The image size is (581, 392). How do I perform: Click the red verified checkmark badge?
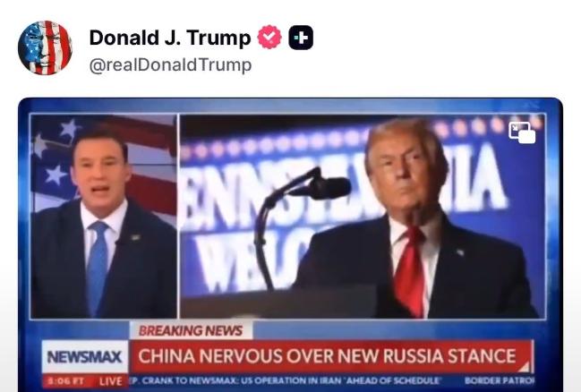(269, 37)
